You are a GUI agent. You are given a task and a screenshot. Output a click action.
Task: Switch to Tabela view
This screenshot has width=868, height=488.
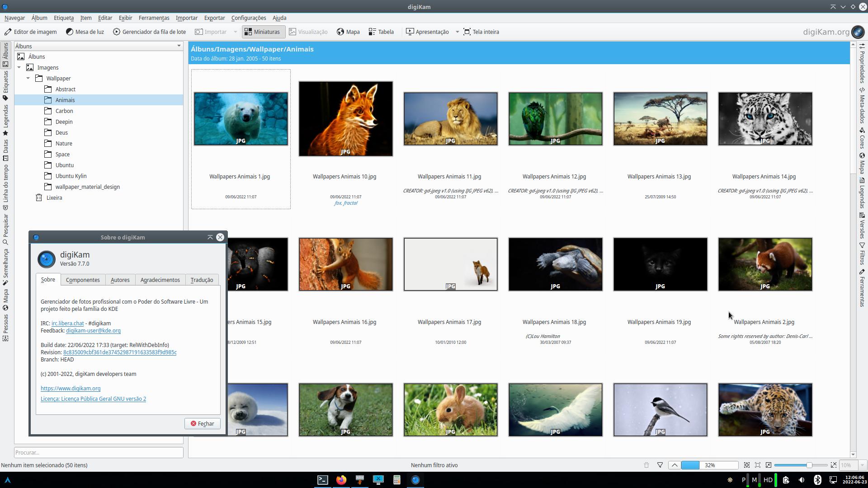pos(381,32)
